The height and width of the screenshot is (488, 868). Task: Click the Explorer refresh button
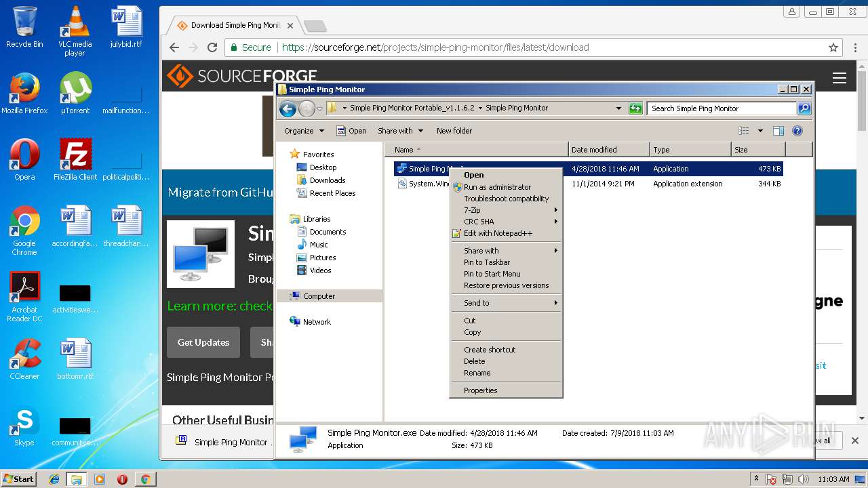tap(635, 108)
